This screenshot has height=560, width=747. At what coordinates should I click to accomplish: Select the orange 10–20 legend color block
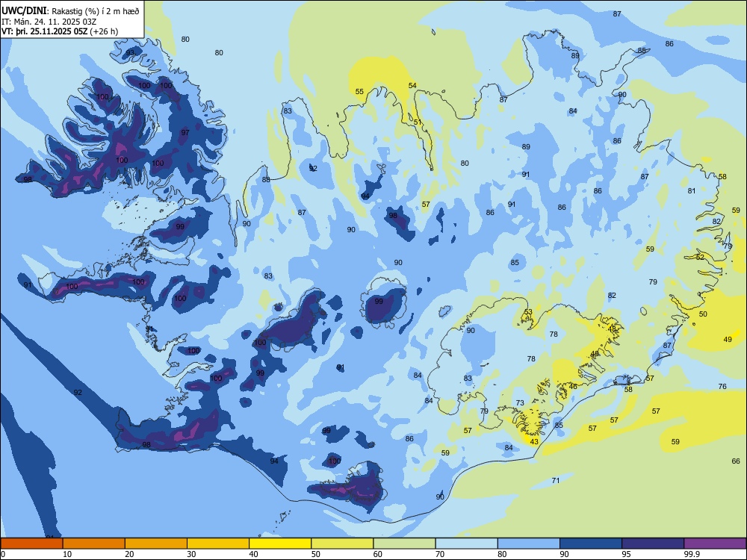[94, 544]
